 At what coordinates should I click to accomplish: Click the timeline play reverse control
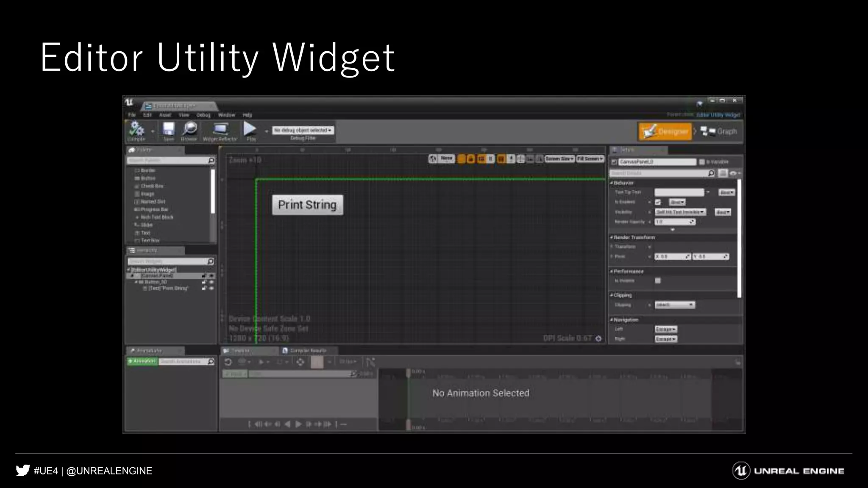click(288, 424)
